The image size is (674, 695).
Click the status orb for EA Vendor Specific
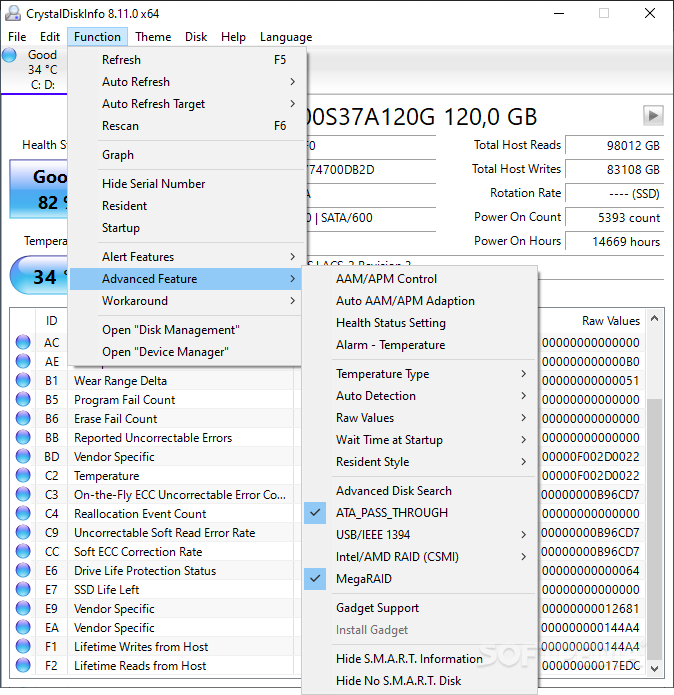(23, 628)
